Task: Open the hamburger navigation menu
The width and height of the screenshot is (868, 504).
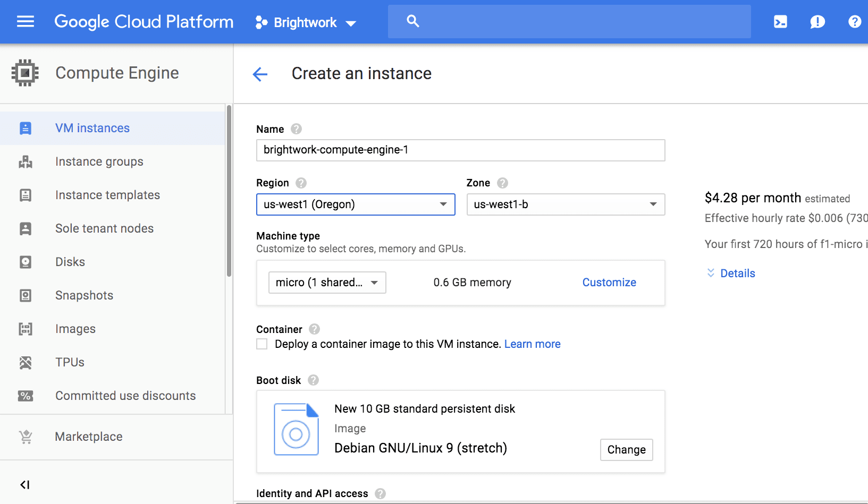Action: pos(26,22)
